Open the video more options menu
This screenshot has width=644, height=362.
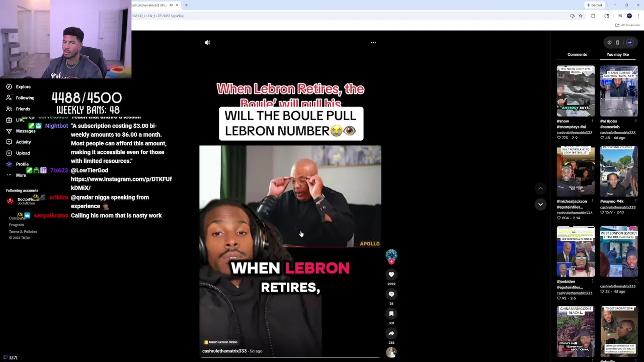click(x=373, y=42)
